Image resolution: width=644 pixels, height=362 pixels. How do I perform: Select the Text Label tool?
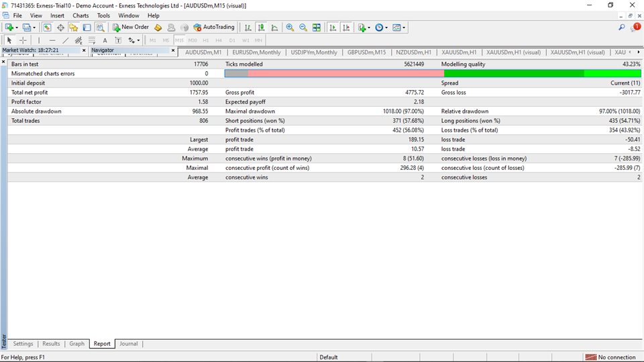tap(118, 40)
